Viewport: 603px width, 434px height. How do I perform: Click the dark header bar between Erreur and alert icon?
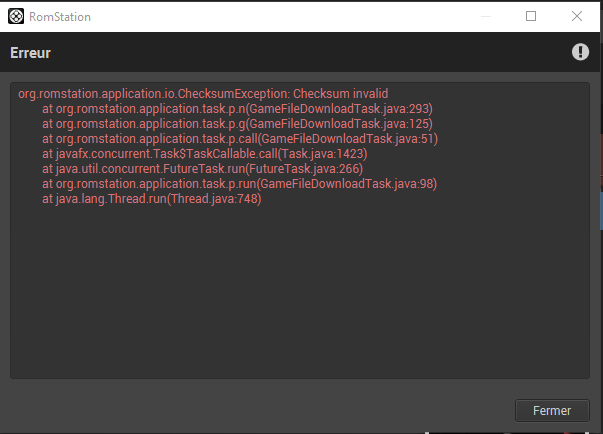300,53
